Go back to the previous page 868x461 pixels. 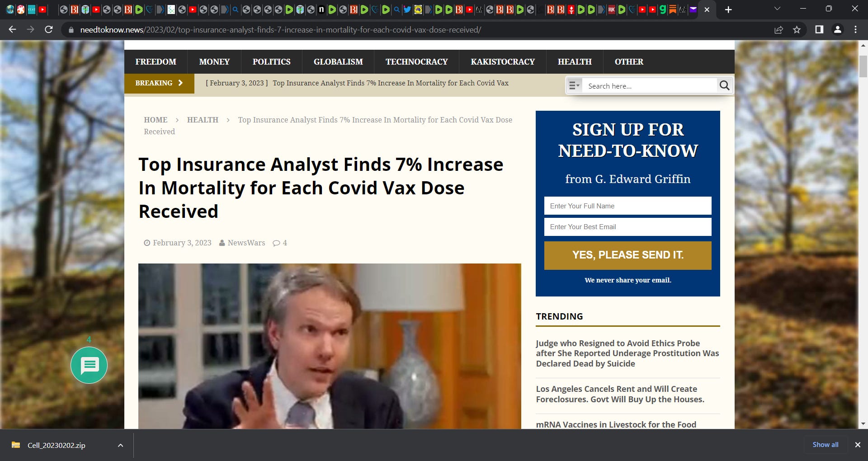click(12, 29)
